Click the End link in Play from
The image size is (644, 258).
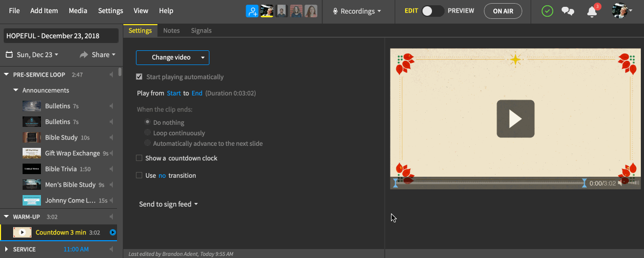(x=197, y=93)
